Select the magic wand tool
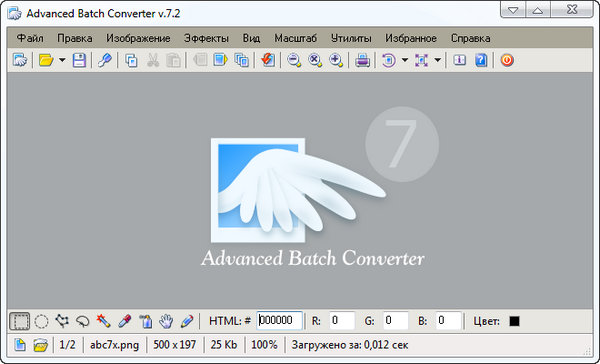 point(103,321)
